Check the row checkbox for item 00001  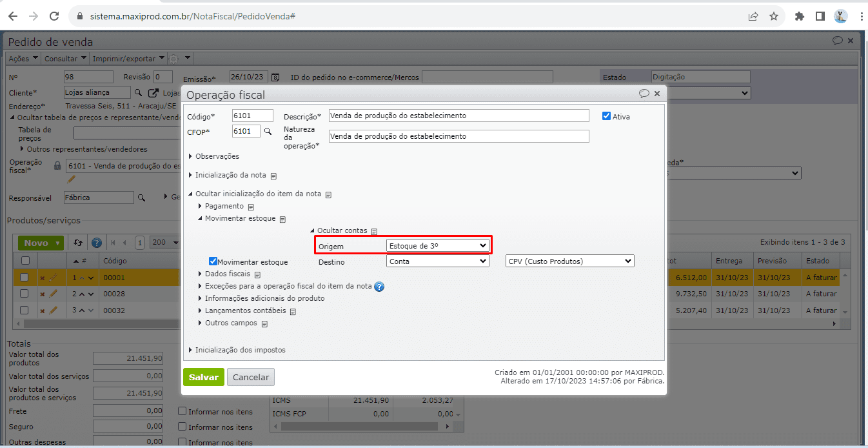tap(25, 277)
